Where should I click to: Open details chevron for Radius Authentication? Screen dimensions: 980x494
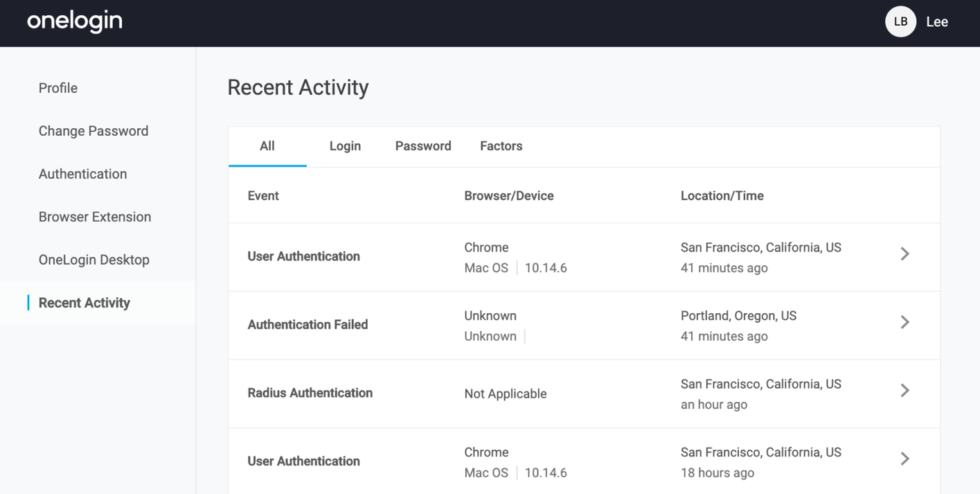[905, 390]
